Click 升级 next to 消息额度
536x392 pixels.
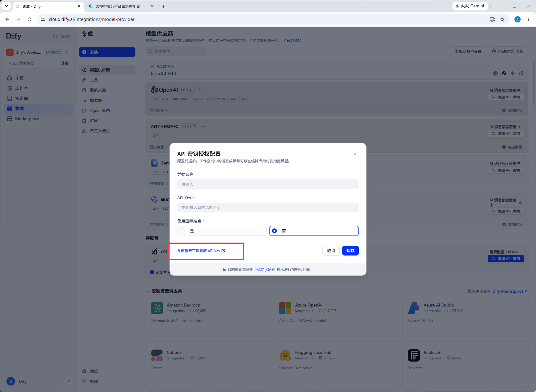point(65,63)
